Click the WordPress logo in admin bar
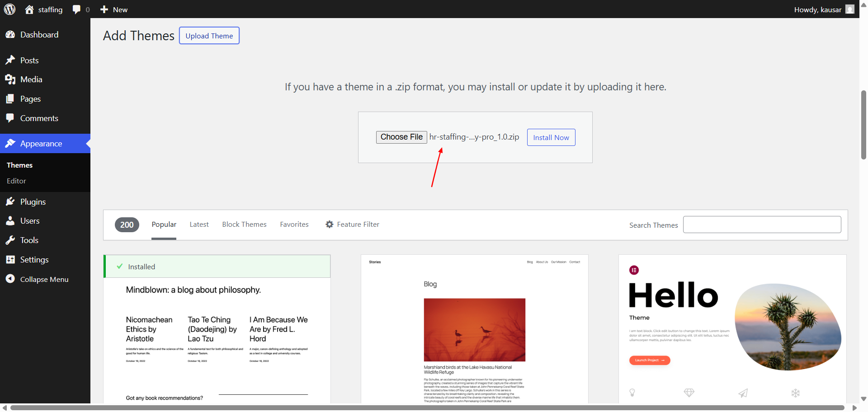The image size is (868, 412). (x=9, y=9)
